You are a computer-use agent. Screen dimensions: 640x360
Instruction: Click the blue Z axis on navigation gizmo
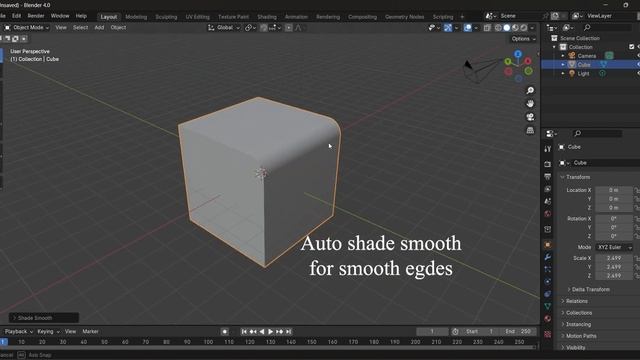pyautogui.click(x=518, y=54)
